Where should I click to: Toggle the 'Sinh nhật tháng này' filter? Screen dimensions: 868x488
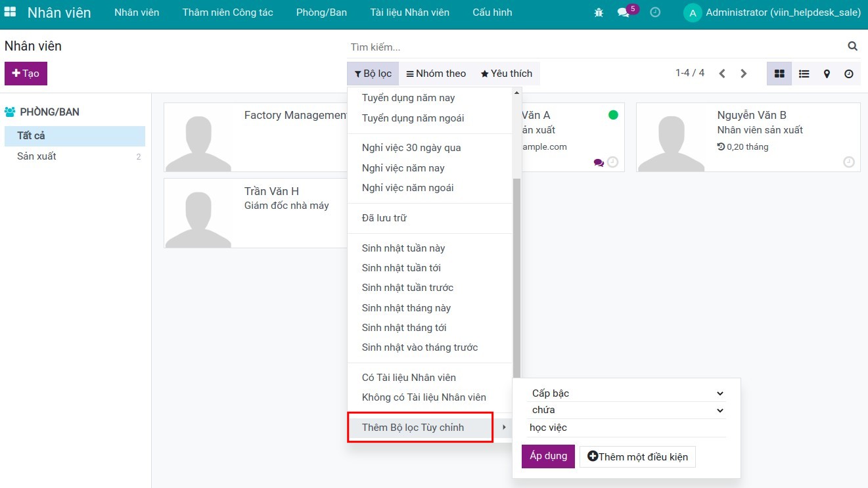(406, 308)
